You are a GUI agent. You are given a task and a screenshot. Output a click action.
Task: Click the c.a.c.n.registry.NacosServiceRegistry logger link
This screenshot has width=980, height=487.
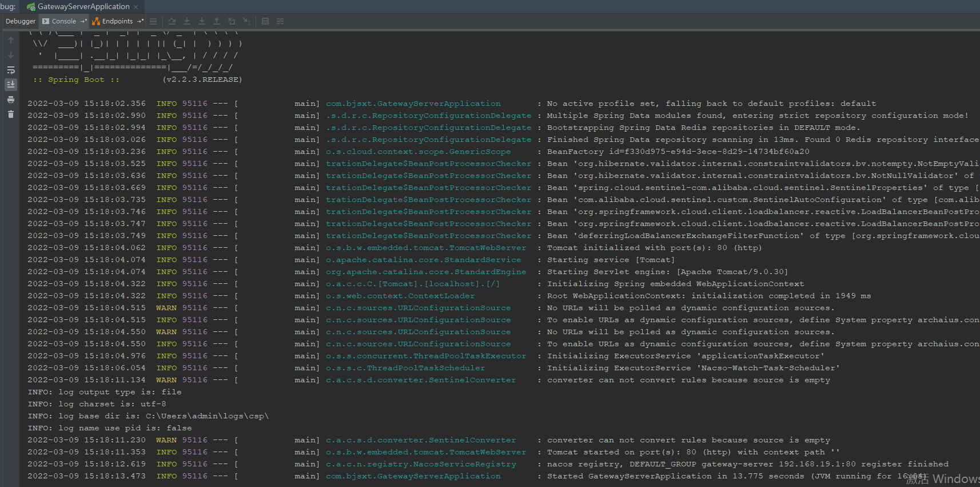[x=421, y=464]
